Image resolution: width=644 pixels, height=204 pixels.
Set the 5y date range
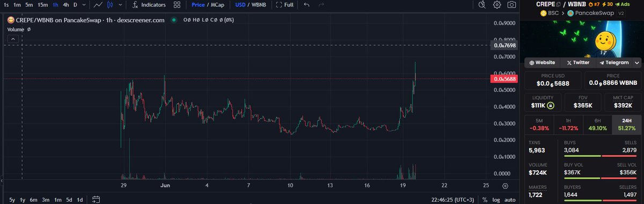[x=12, y=199]
